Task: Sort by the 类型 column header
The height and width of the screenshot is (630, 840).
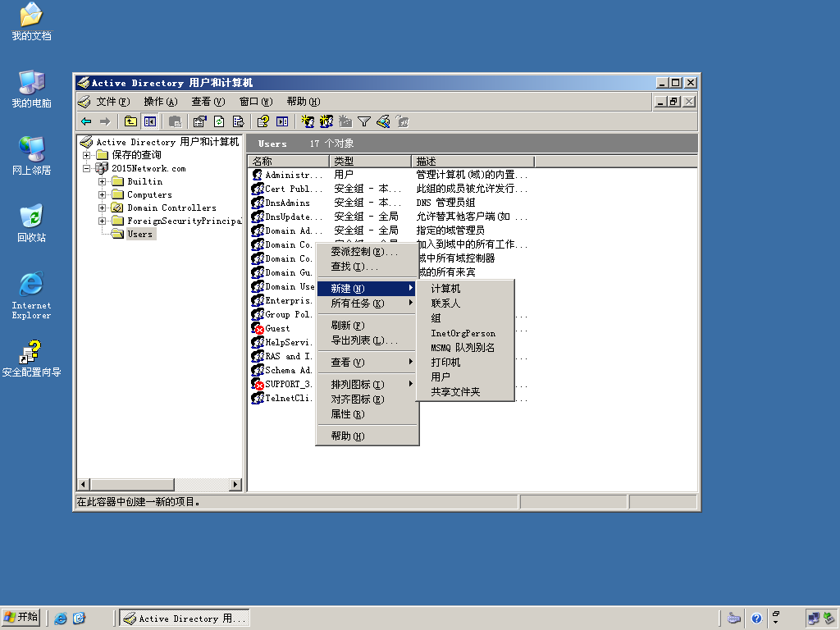Action: (371, 162)
